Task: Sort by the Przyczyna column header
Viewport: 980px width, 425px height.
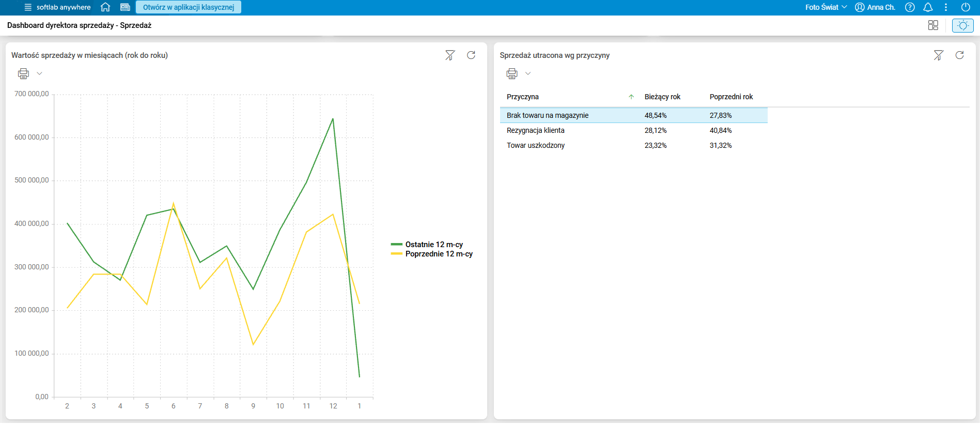Action: [x=523, y=97]
